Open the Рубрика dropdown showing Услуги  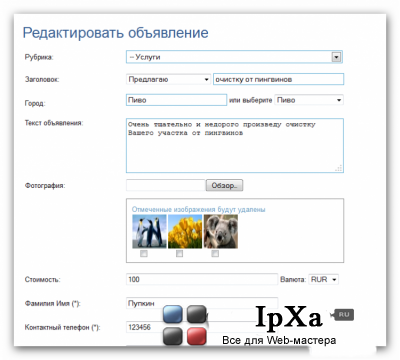234,57
